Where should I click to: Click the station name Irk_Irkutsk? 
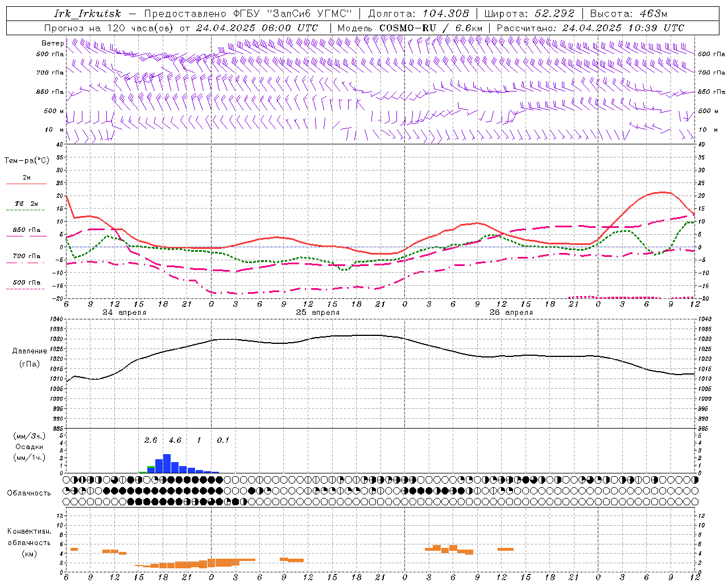[x=88, y=14]
